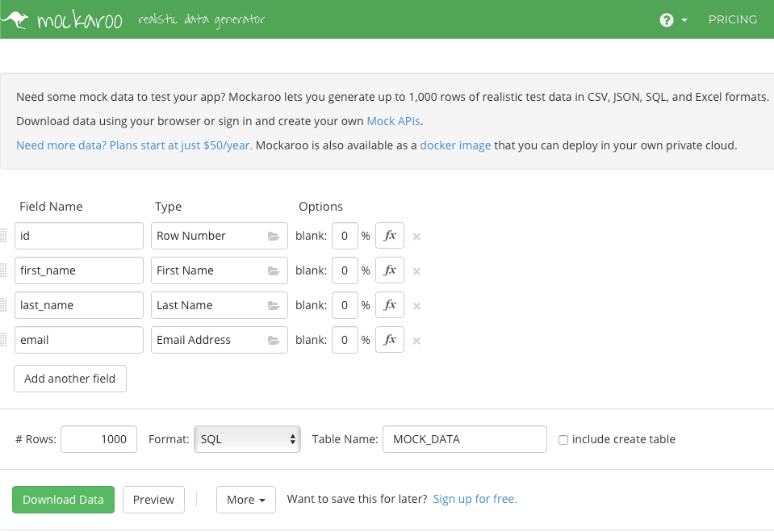Open formula editor for first_name field

pyautogui.click(x=390, y=270)
